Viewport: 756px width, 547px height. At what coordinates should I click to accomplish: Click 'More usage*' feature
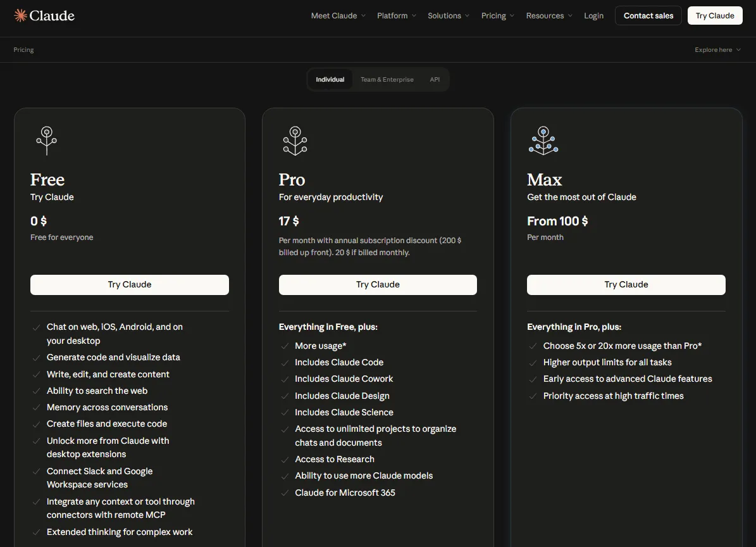coord(321,346)
